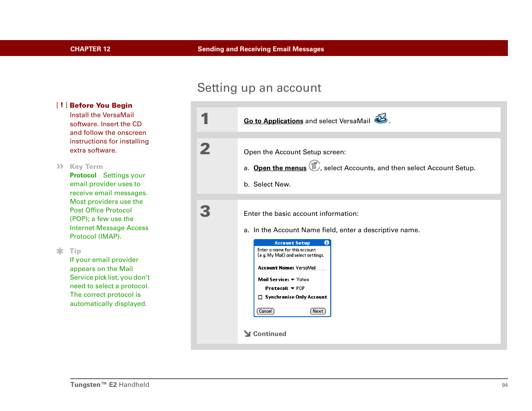The height and width of the screenshot is (411, 532).
Task: Click the Cancel button in Account Setup
Action: 265,311
